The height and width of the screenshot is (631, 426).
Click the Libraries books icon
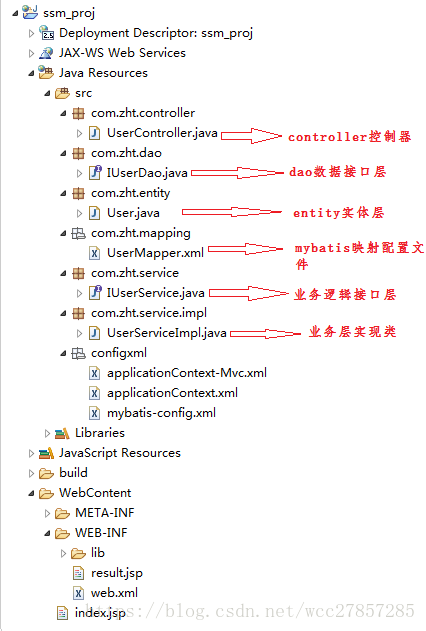pyautogui.click(x=62, y=433)
